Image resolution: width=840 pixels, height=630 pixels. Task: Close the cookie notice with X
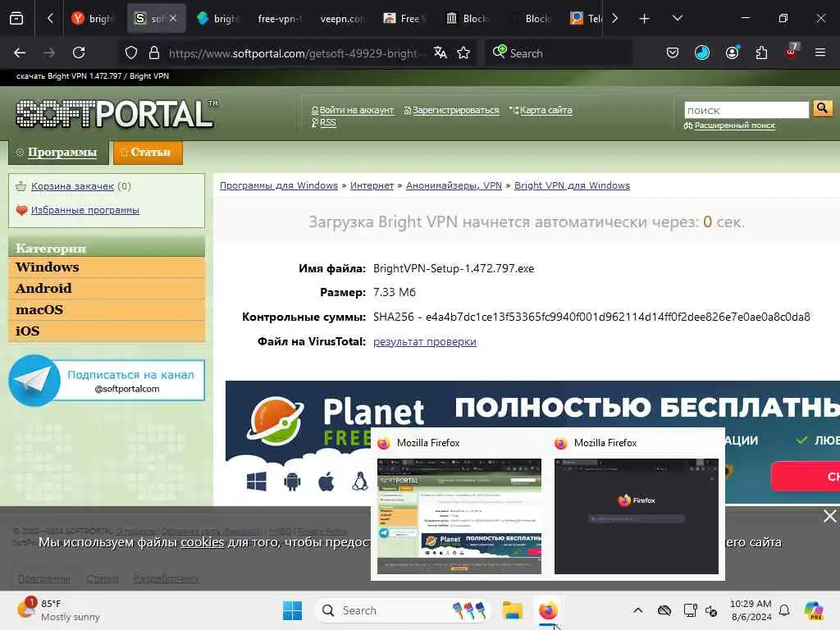click(829, 516)
